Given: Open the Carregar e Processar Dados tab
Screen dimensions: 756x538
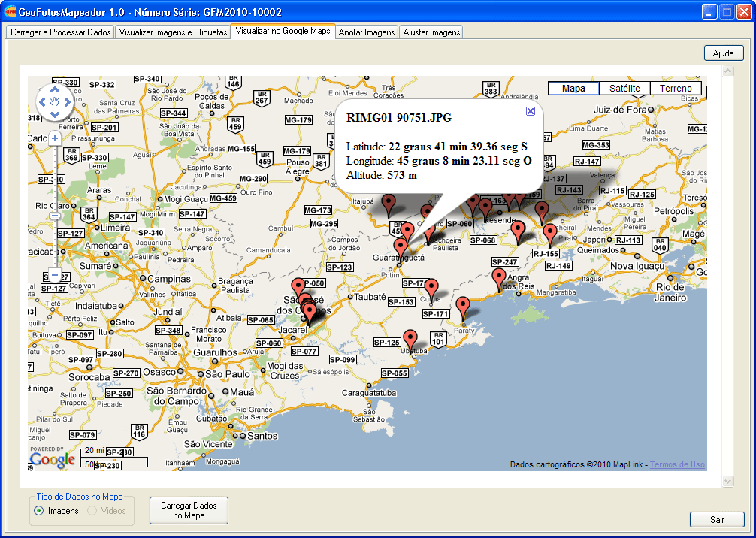Looking at the screenshot, I should [61, 32].
